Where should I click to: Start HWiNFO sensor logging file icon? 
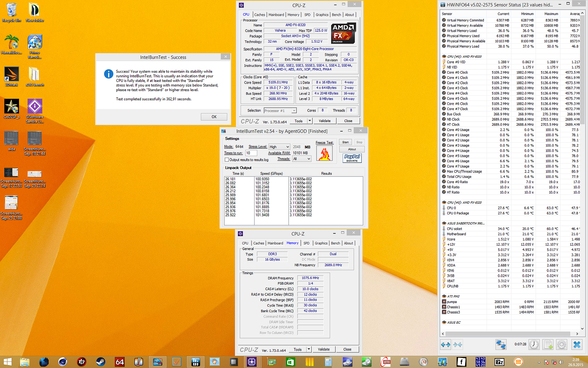548,345
